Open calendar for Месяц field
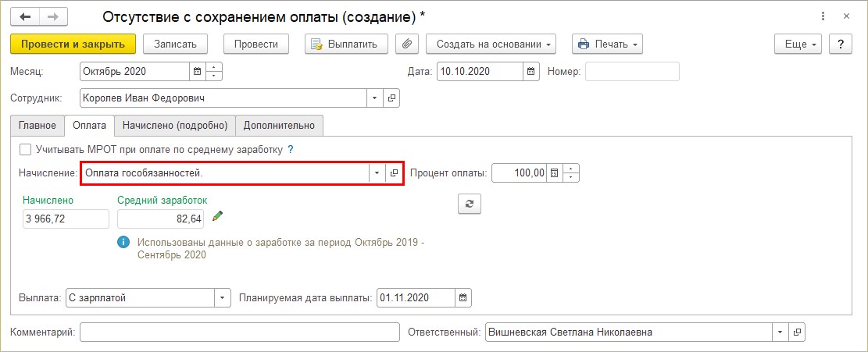This screenshot has width=868, height=352. 197,71
